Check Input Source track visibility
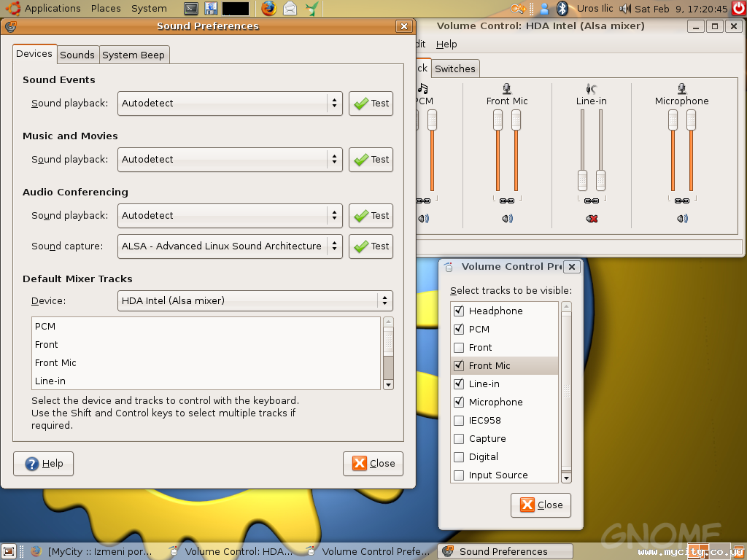The width and height of the screenshot is (747, 560). (x=459, y=475)
